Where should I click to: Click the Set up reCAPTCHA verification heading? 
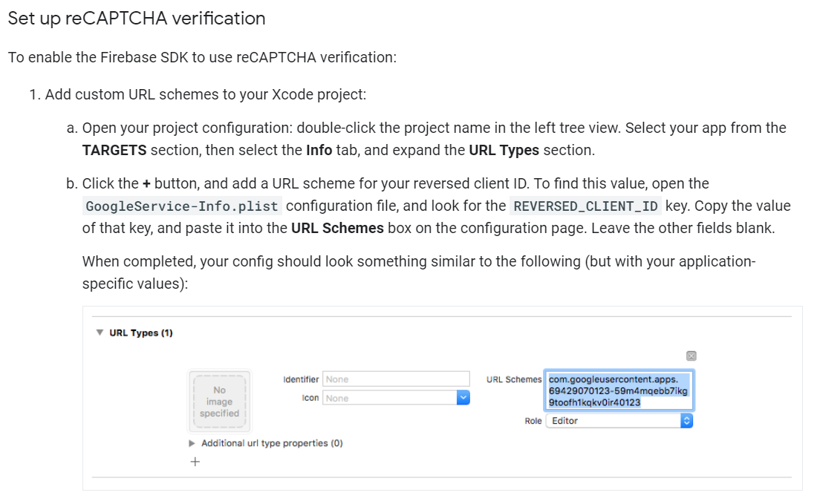(136, 19)
